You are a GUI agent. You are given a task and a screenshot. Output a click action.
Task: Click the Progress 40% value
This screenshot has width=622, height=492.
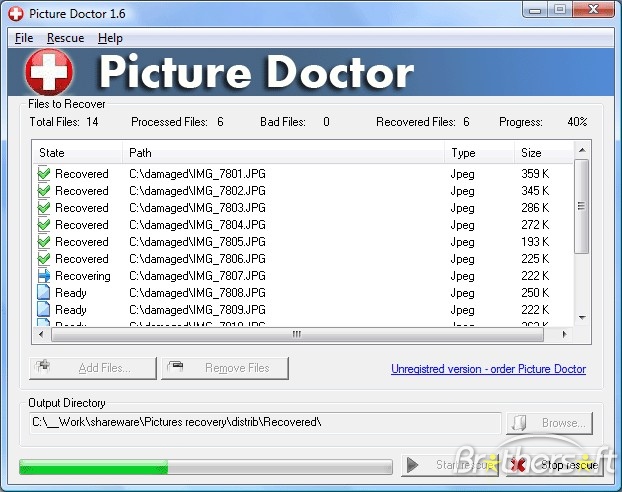(x=577, y=122)
